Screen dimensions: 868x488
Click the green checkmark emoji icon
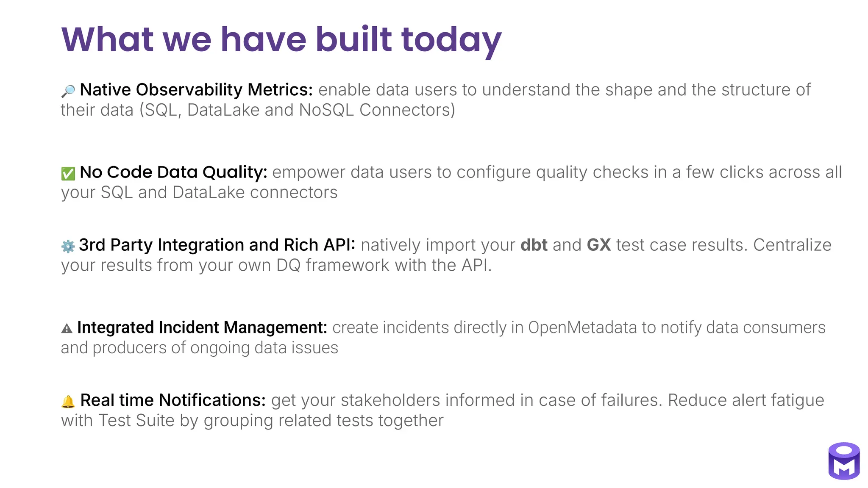pos(68,173)
